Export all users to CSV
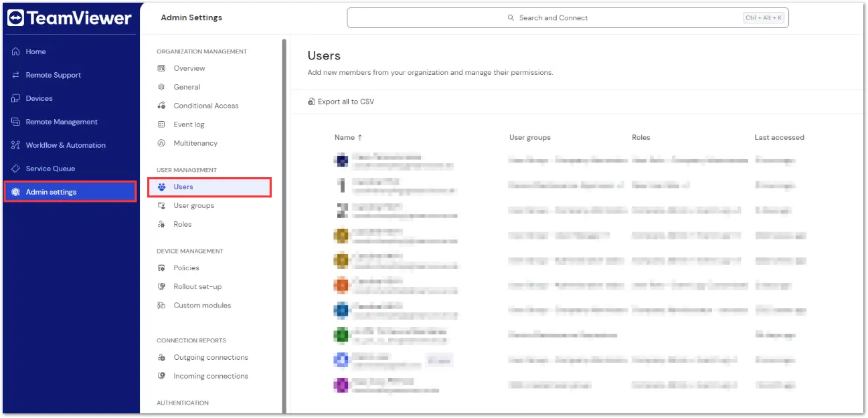 341,102
